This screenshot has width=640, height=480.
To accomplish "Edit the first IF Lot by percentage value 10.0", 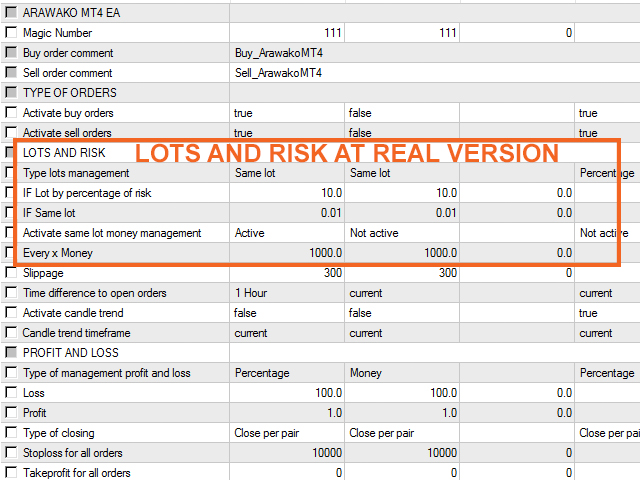I will (331, 193).
